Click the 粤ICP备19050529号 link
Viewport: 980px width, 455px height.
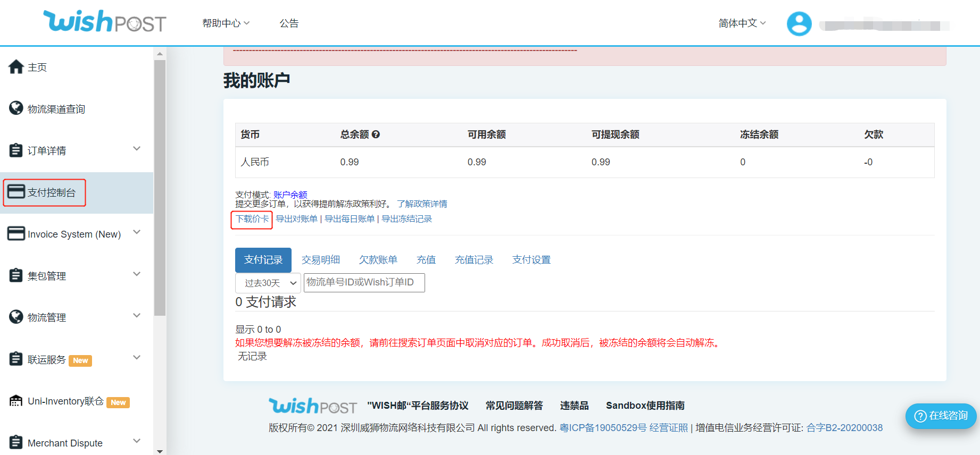pos(603,428)
